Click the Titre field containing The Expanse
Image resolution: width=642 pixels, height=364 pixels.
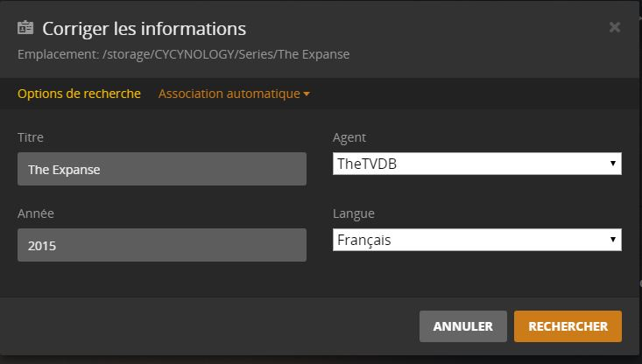coord(162,169)
